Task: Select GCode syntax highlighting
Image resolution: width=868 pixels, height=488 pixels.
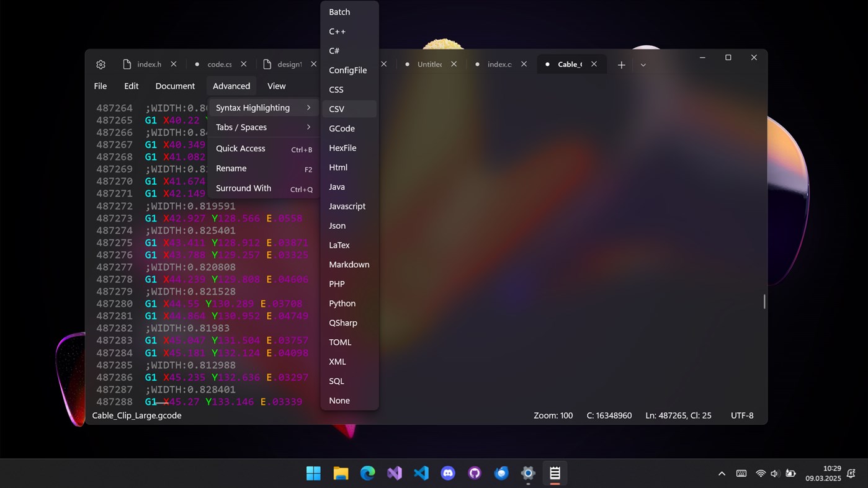Action: pos(349,128)
